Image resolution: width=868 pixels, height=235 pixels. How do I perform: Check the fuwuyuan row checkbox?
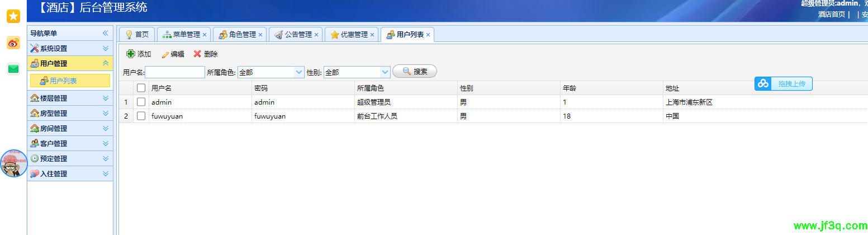coord(141,116)
